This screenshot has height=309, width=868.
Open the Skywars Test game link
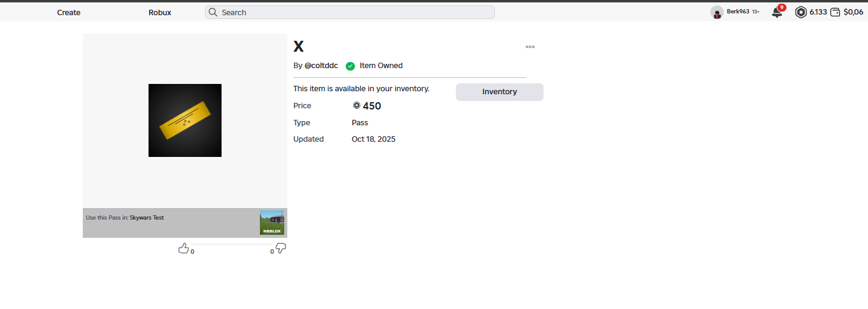click(x=147, y=218)
